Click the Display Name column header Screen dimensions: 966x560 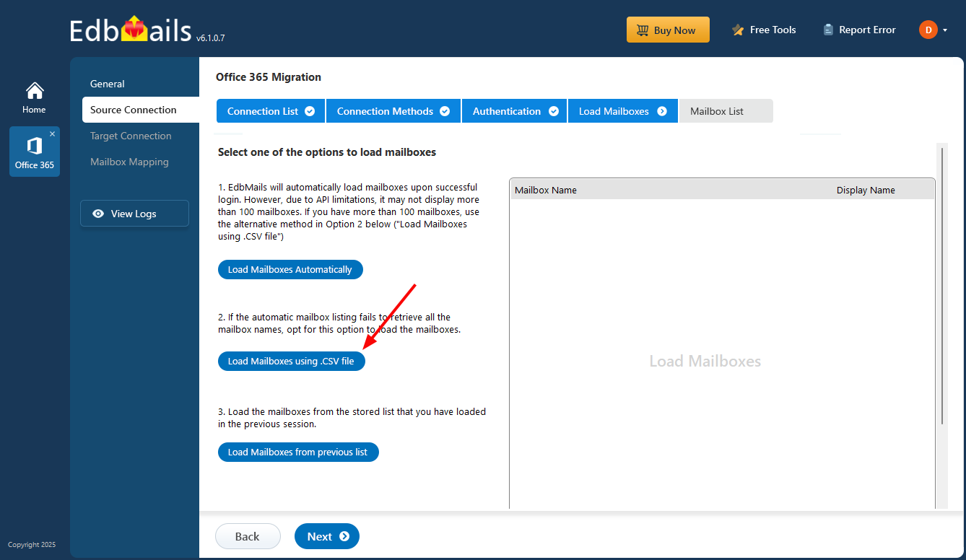point(866,190)
